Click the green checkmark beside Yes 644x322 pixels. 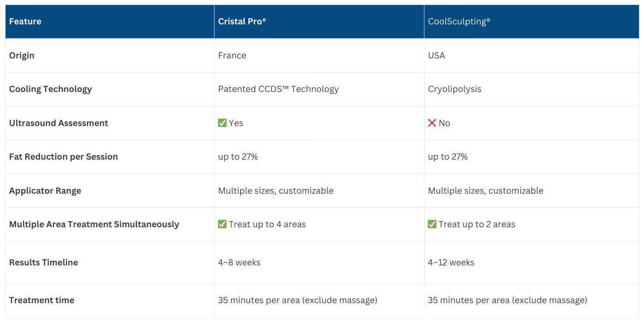coord(222,123)
